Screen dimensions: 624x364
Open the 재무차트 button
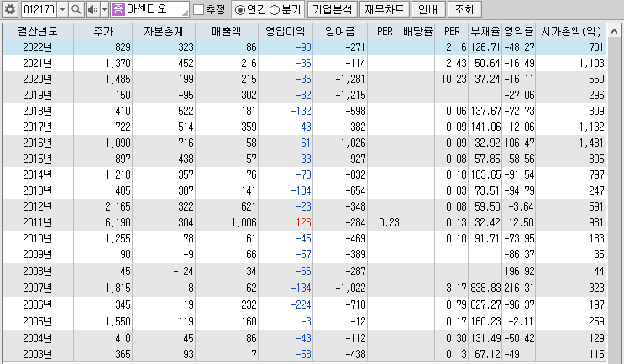(384, 9)
